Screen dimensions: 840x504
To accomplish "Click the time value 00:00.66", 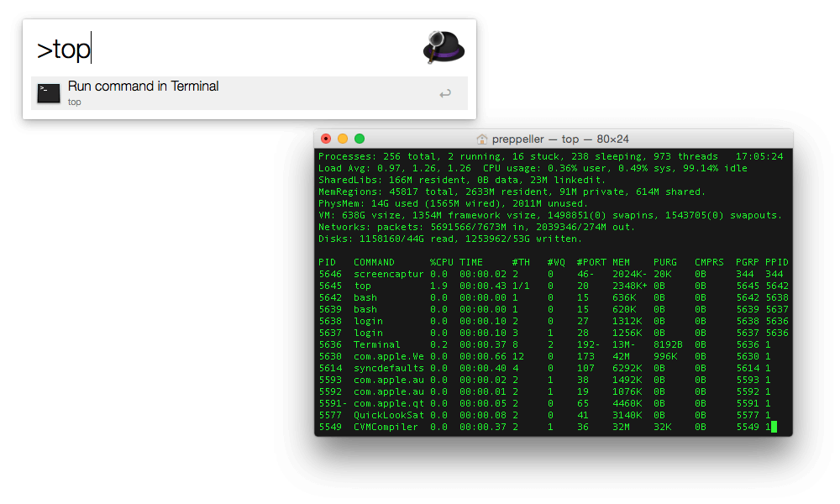I will [483, 357].
